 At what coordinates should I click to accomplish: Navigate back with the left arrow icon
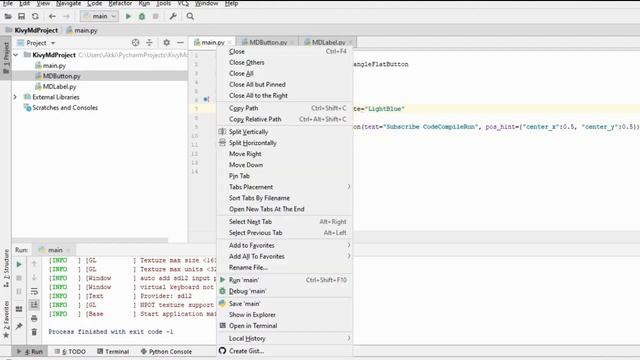point(52,16)
